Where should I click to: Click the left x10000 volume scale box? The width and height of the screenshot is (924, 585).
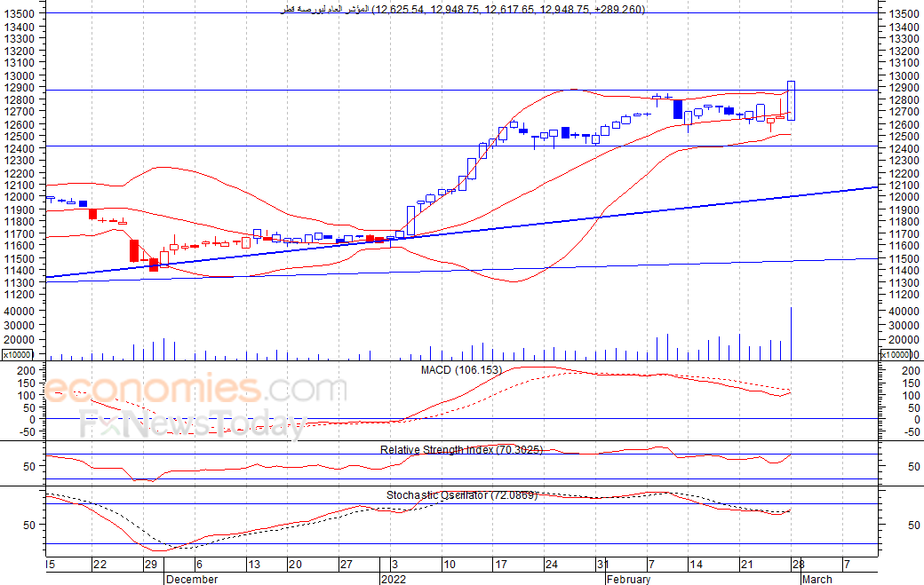point(18,355)
